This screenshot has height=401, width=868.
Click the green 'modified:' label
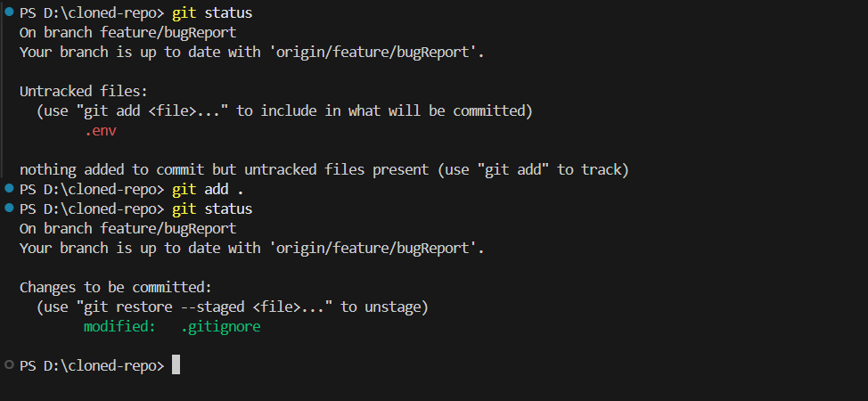119,326
